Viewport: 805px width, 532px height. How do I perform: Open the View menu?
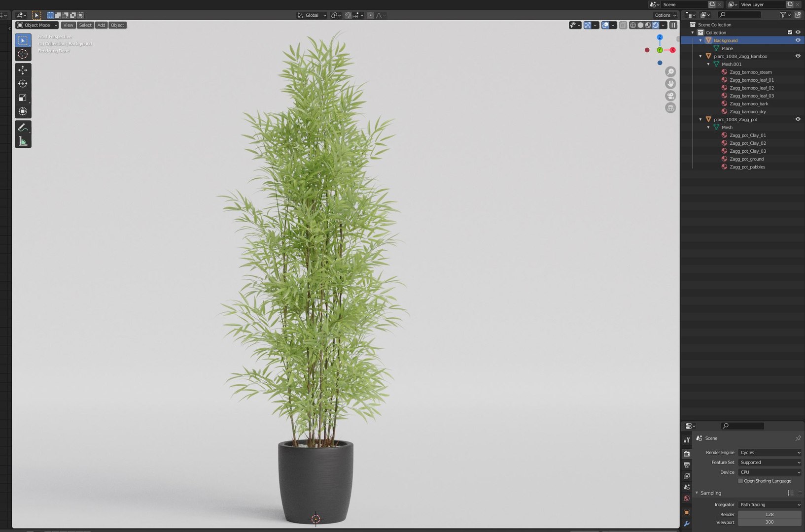point(68,25)
